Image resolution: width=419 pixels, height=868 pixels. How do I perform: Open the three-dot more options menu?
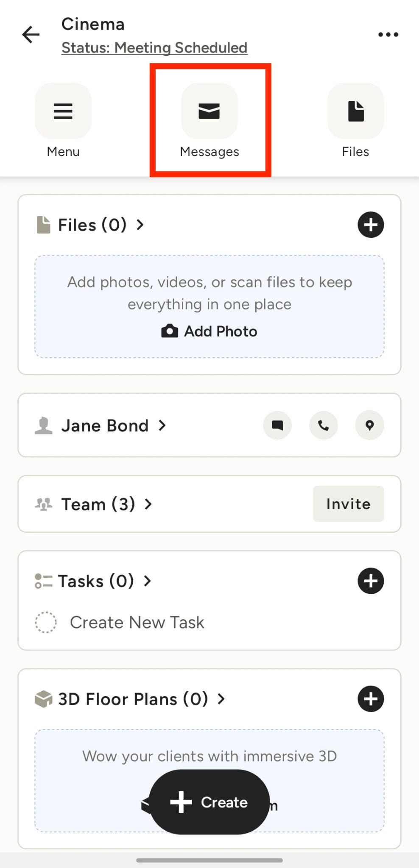[388, 34]
